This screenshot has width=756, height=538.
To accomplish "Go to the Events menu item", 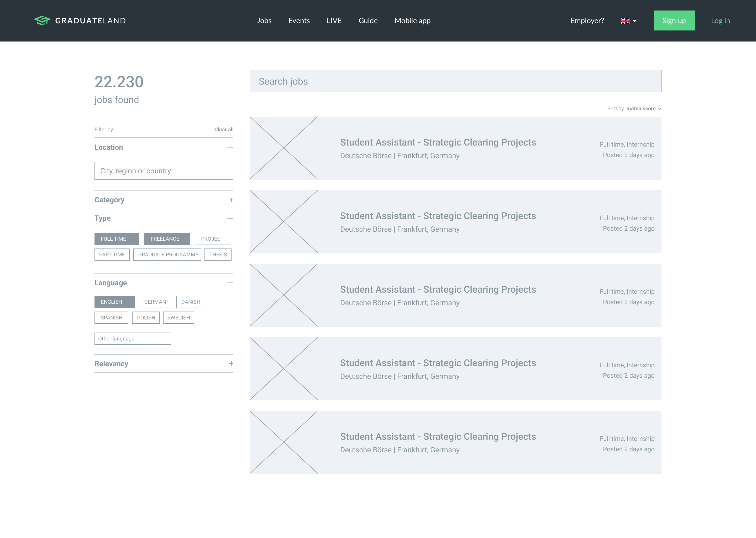I will coord(299,20).
